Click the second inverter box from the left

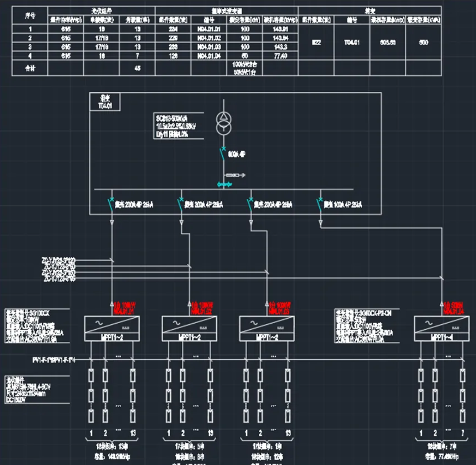point(189,329)
